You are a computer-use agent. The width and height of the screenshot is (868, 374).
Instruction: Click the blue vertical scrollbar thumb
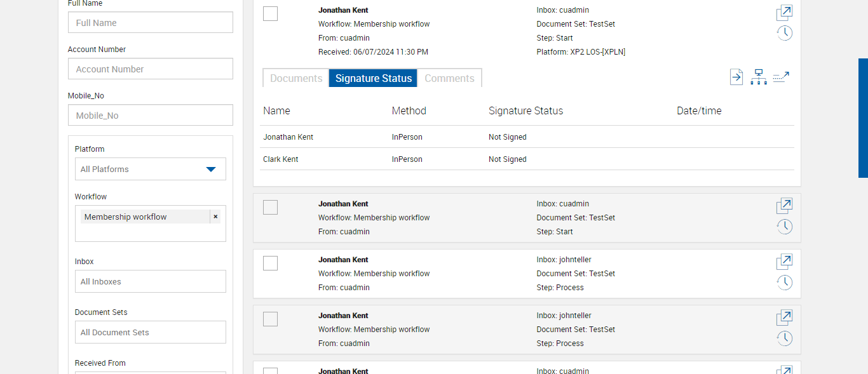coord(863,118)
